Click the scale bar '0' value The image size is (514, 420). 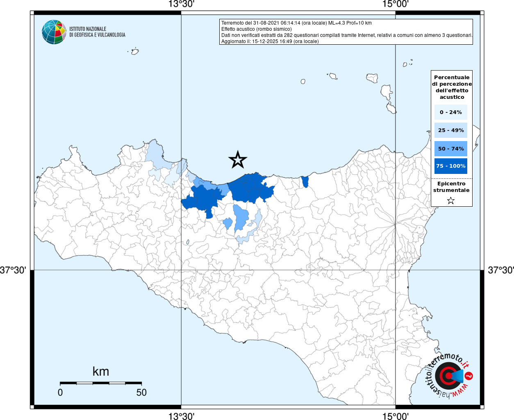(x=60, y=393)
